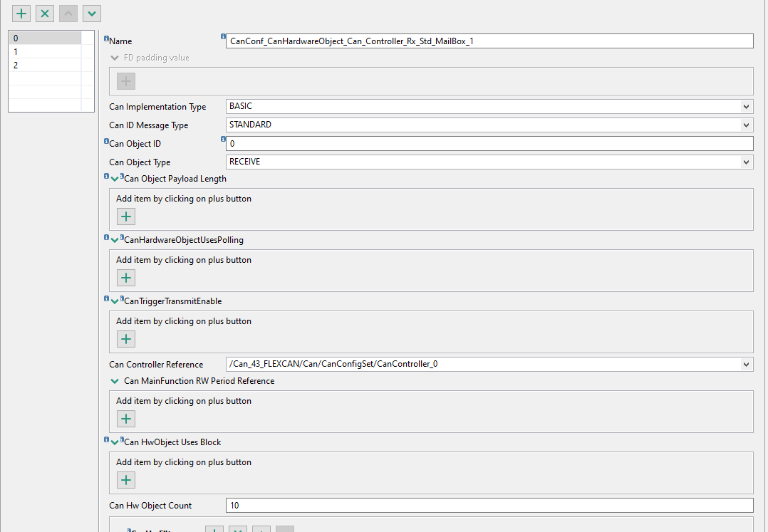Collapse the Can HwObject Uses Block section
Screen dimensions: 768x532
tap(115, 442)
